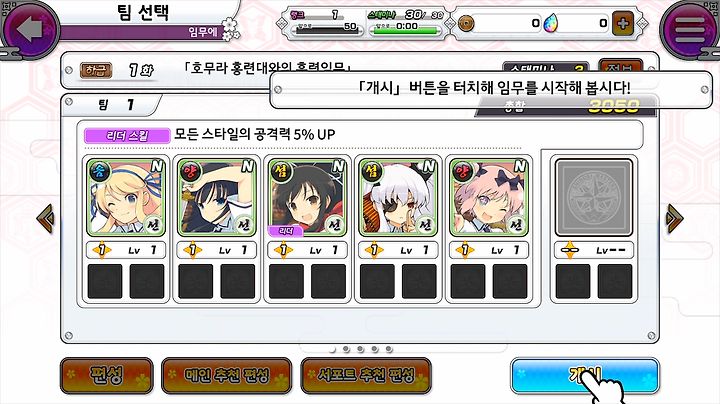Tap first equipment slot under blonde character

[105, 281]
